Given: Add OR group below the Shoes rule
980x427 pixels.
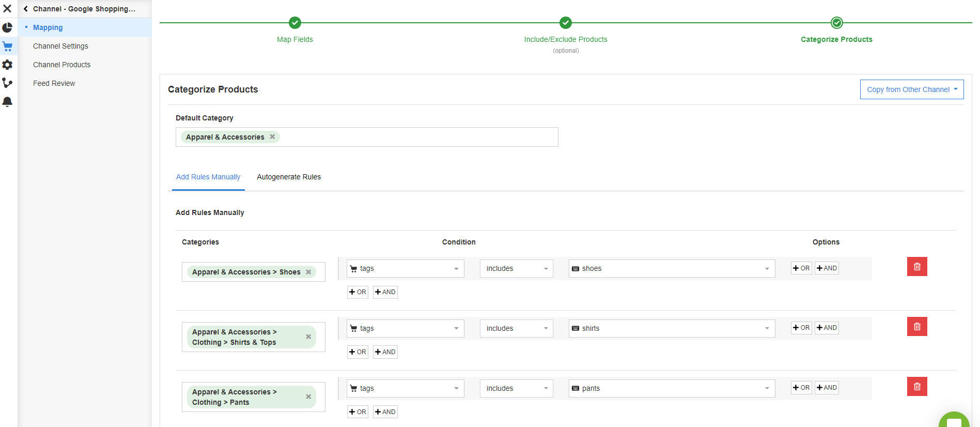Looking at the screenshot, I should (x=357, y=292).
